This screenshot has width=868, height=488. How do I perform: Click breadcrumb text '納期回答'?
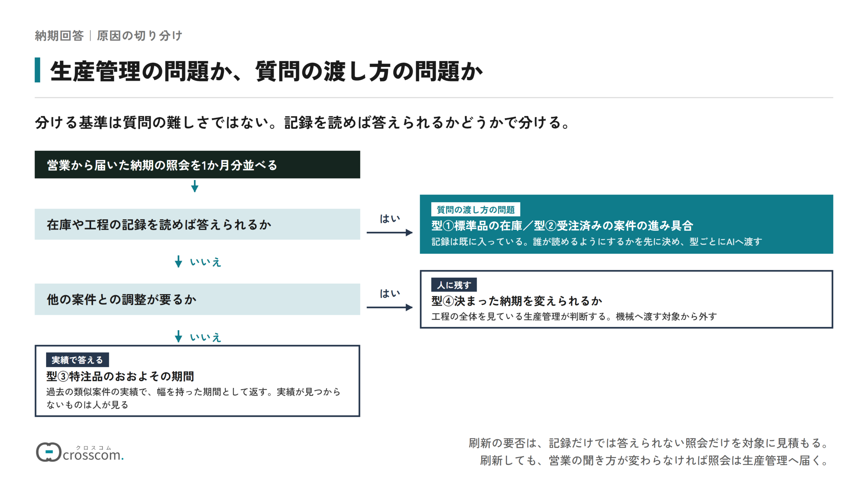pos(59,36)
